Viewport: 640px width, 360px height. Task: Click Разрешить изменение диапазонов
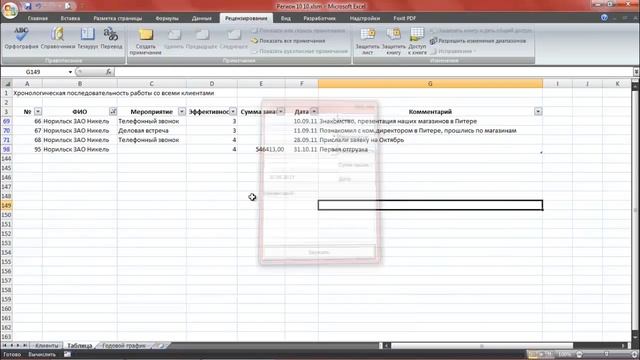[478, 41]
